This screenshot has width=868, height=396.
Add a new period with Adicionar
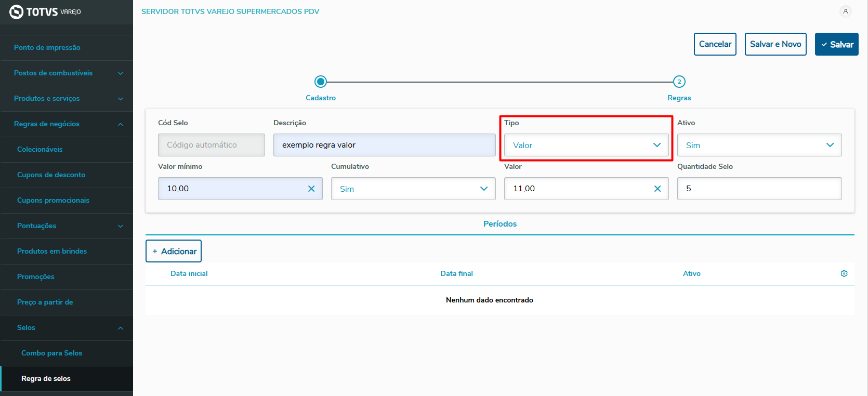click(174, 251)
